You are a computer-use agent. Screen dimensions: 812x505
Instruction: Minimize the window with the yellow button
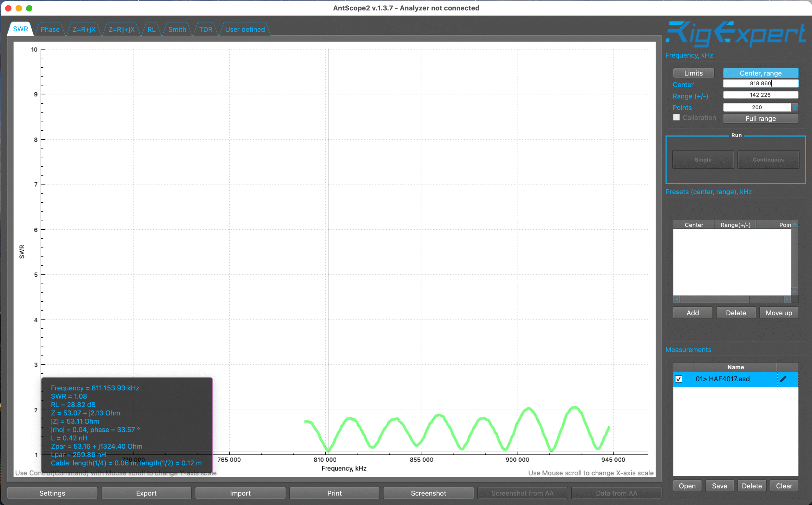coord(19,8)
